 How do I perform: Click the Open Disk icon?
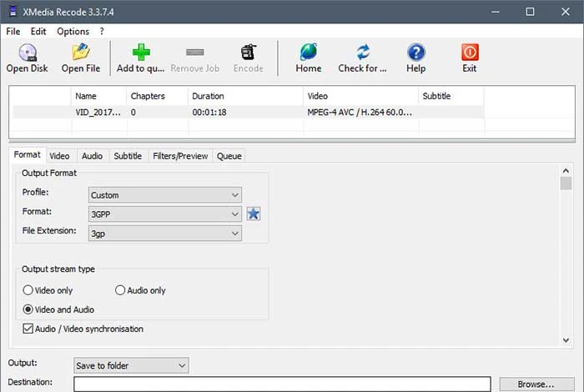coord(27,53)
